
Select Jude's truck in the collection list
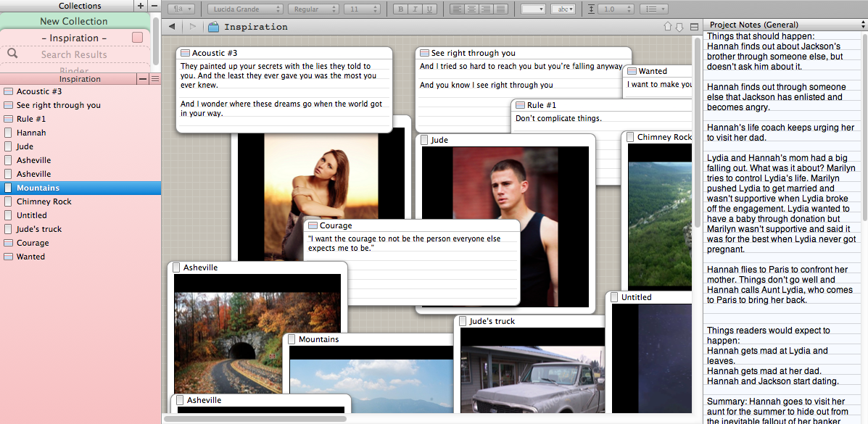pos(39,229)
